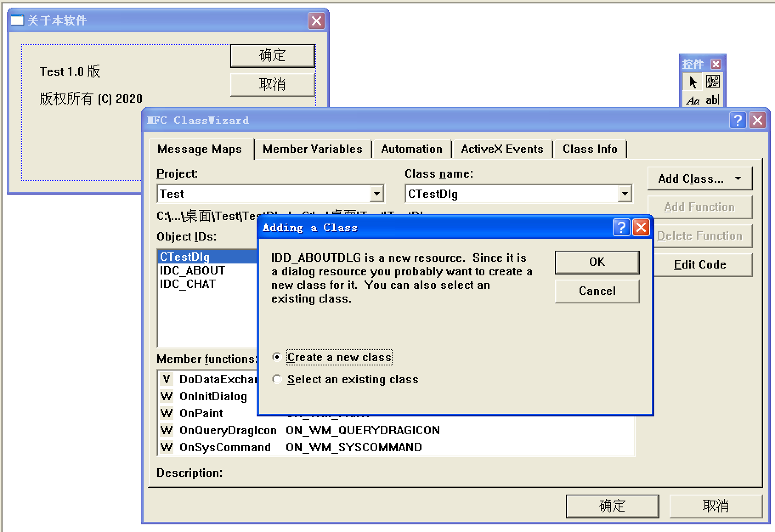Viewport: 775px width, 532px height.
Task: Select the pointer tool in the 控件 toolbar
Action: [692, 82]
